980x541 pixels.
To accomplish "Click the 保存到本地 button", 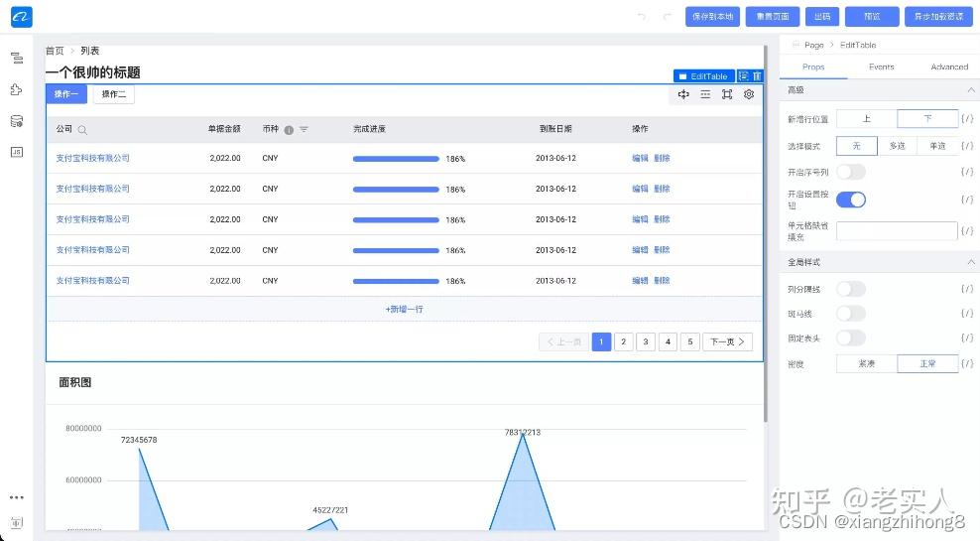I will [x=712, y=17].
